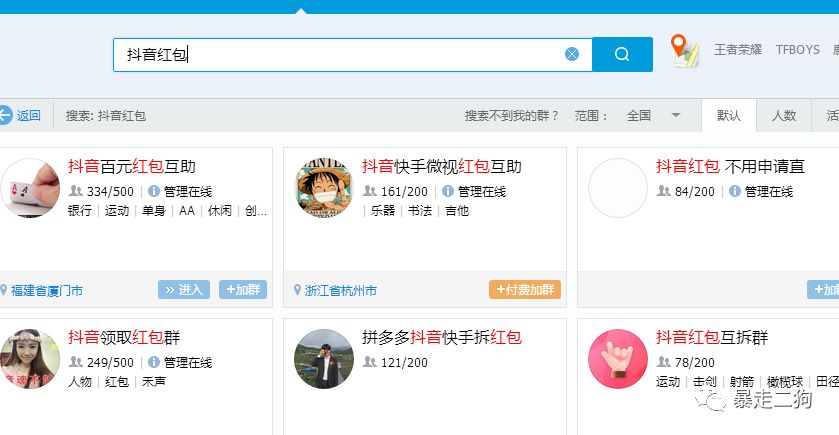Open girl photo avatar of 抖音领取红包群
The height and width of the screenshot is (435, 839).
coord(29,358)
